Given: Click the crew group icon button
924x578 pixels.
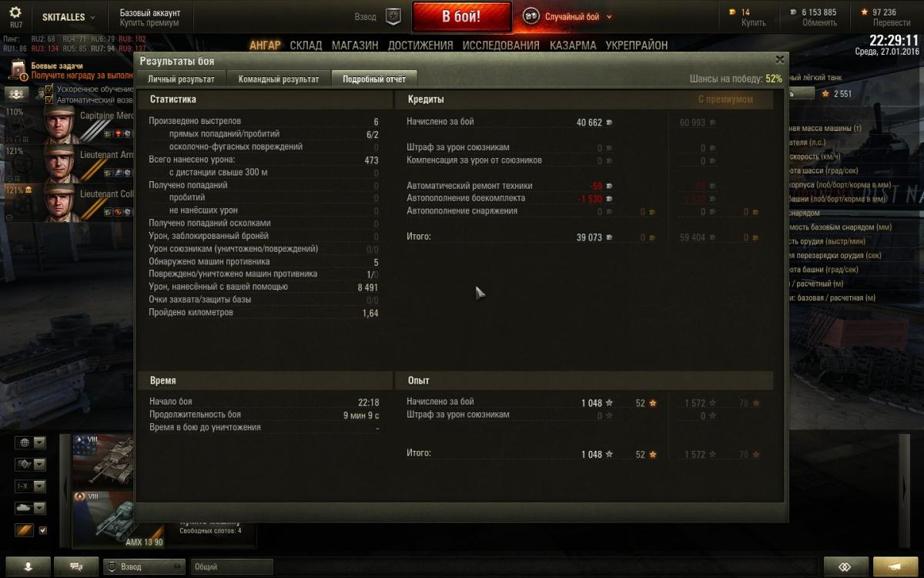Looking at the screenshot, I should [x=18, y=94].
